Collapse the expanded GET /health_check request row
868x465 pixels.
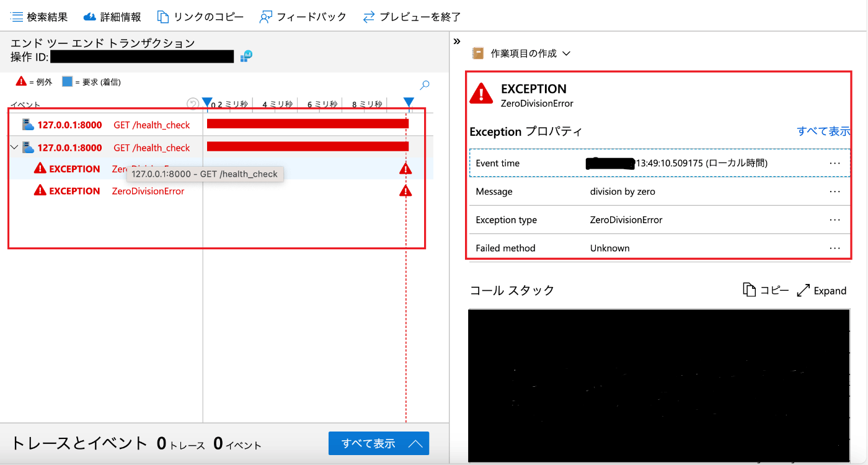click(x=14, y=147)
